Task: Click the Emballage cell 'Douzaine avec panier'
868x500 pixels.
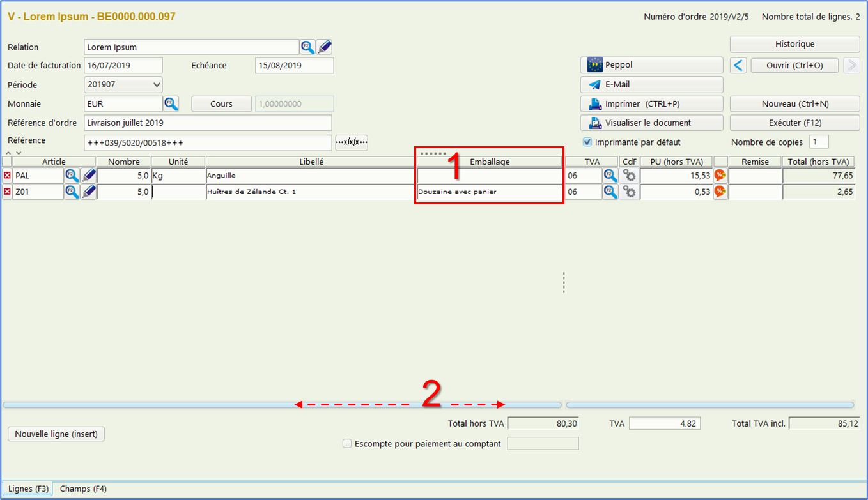Action: click(490, 192)
